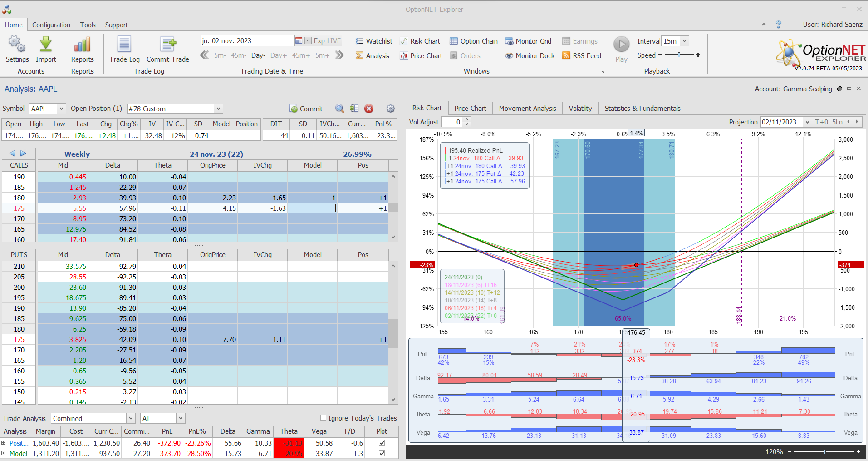Open the Analysis window

click(373, 56)
